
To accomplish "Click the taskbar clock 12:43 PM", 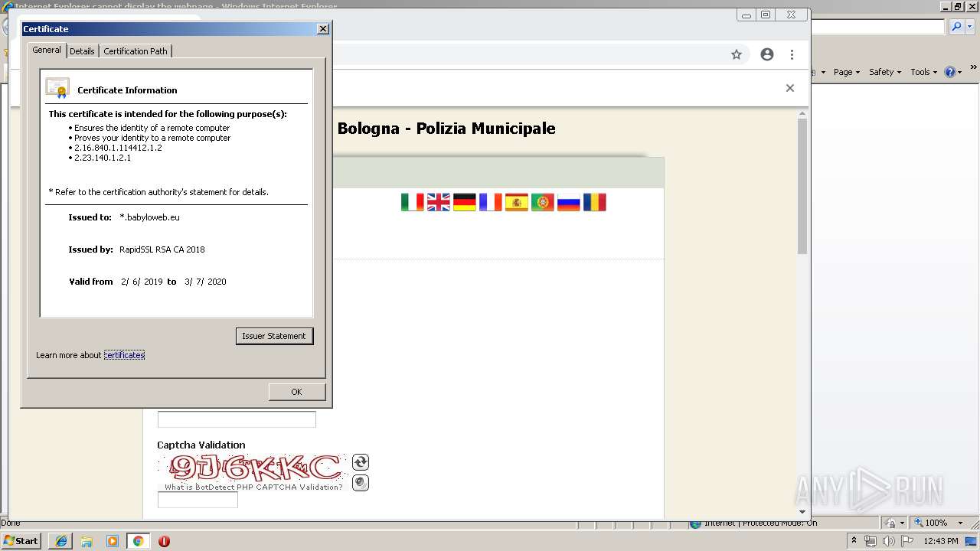I will (x=941, y=541).
